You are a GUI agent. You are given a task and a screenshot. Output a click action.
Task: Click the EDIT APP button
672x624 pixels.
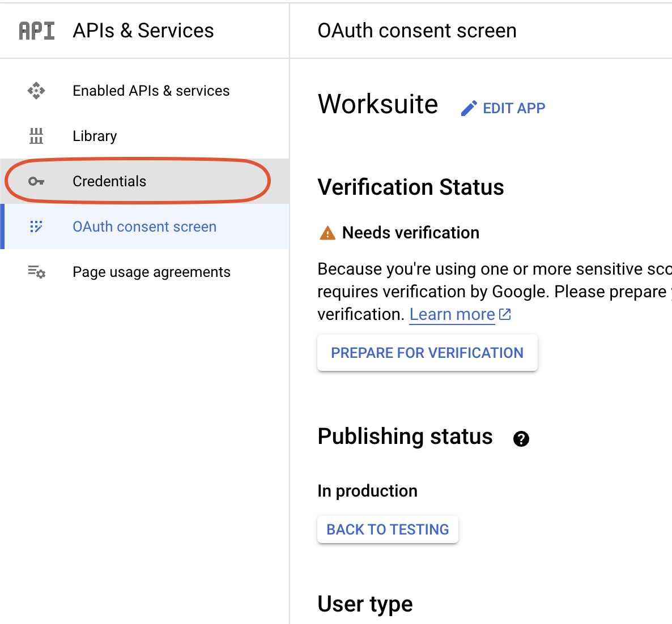click(x=503, y=108)
